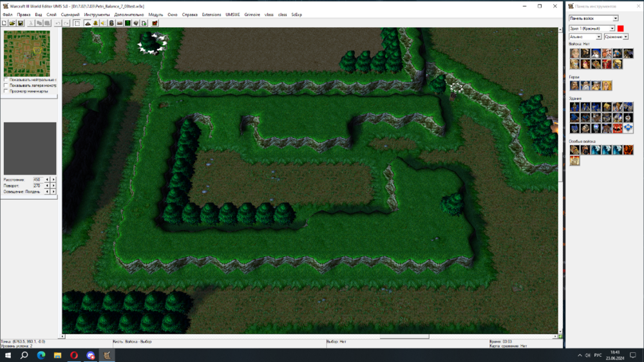Check the 'Просмотр мини-карты' checkbox

[6, 91]
